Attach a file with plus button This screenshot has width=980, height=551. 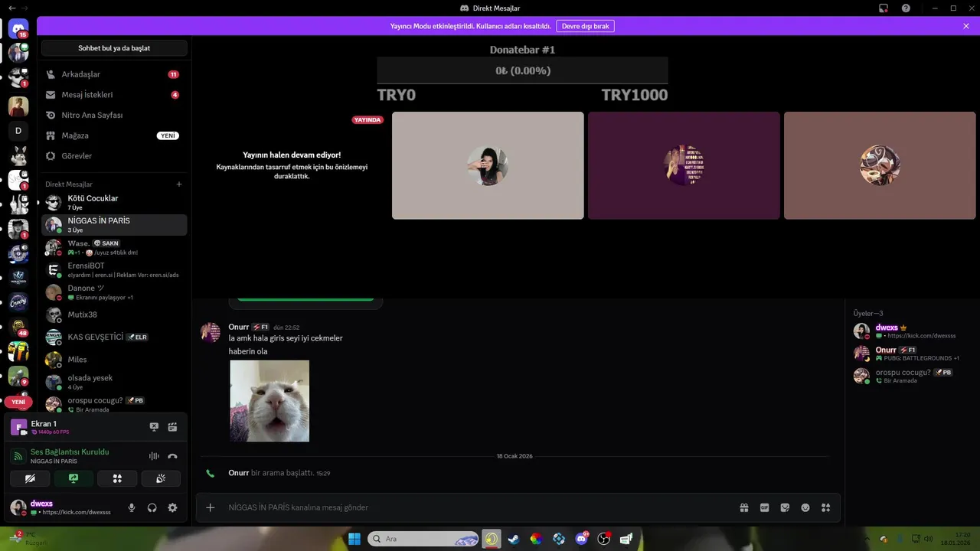click(x=211, y=507)
